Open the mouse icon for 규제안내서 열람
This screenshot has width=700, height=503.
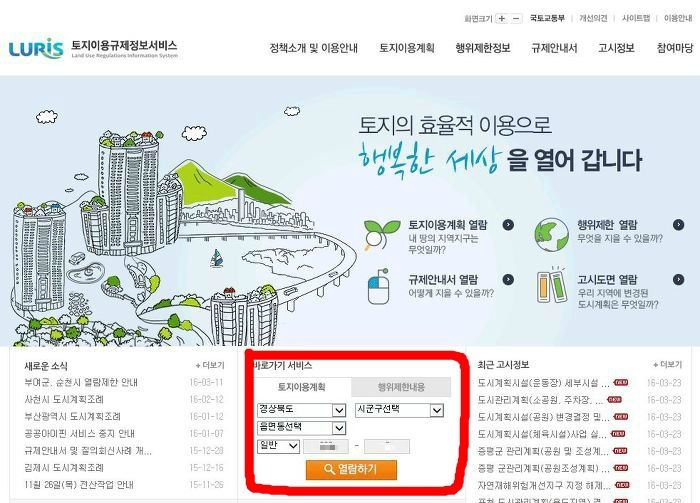click(379, 287)
